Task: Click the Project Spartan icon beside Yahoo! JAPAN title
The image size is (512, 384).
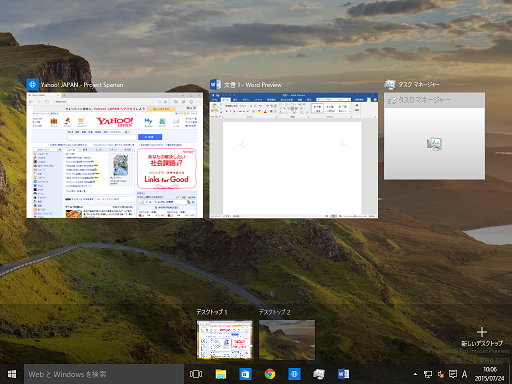Action: [x=32, y=85]
